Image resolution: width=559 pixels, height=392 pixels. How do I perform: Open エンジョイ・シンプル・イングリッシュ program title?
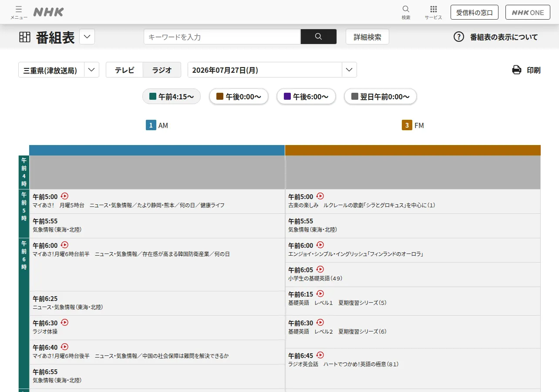(356, 254)
